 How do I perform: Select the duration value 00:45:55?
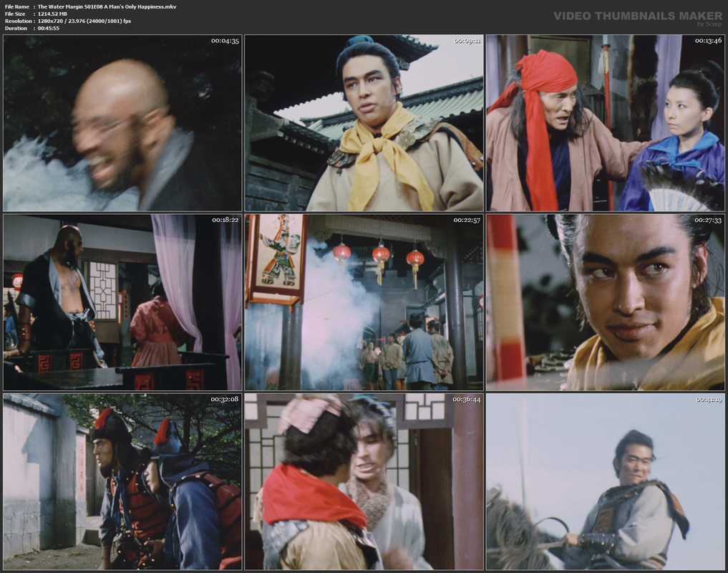tap(48, 29)
